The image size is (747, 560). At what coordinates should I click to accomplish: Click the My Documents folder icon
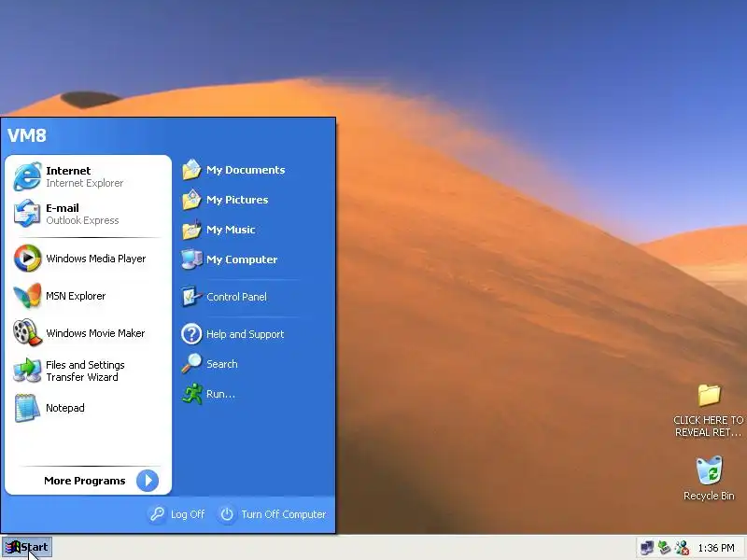click(x=191, y=170)
